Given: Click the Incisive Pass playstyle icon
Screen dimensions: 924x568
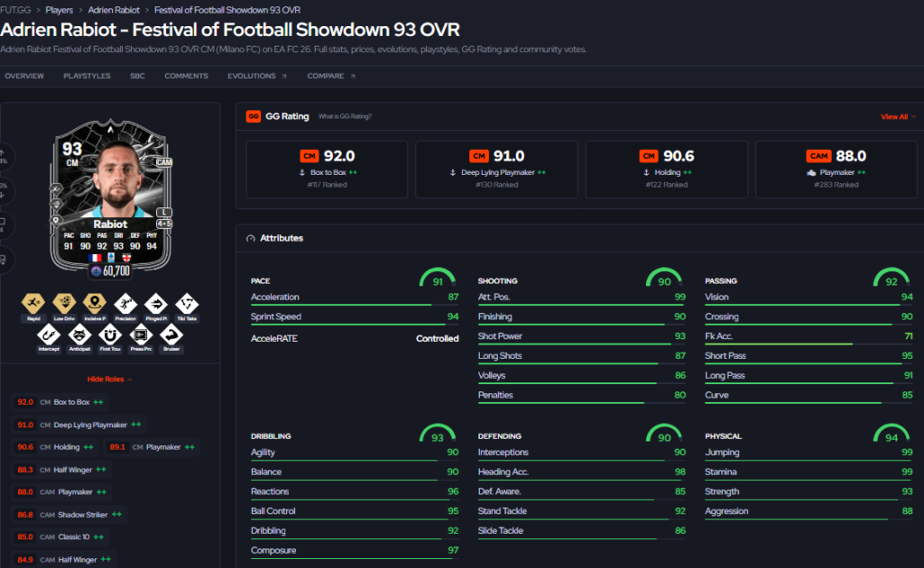Looking at the screenshot, I should 94,304.
